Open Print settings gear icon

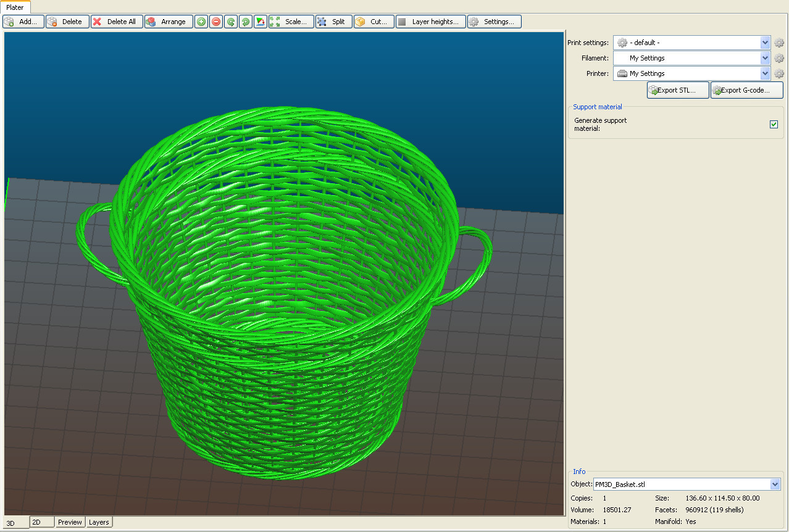(x=779, y=43)
